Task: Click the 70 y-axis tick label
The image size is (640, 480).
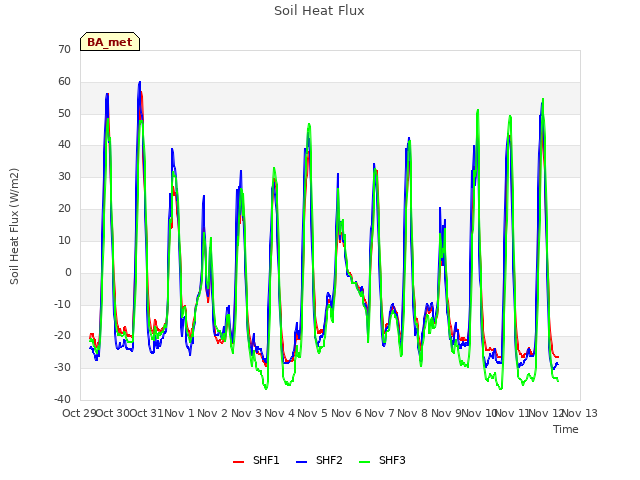Action: (64, 49)
